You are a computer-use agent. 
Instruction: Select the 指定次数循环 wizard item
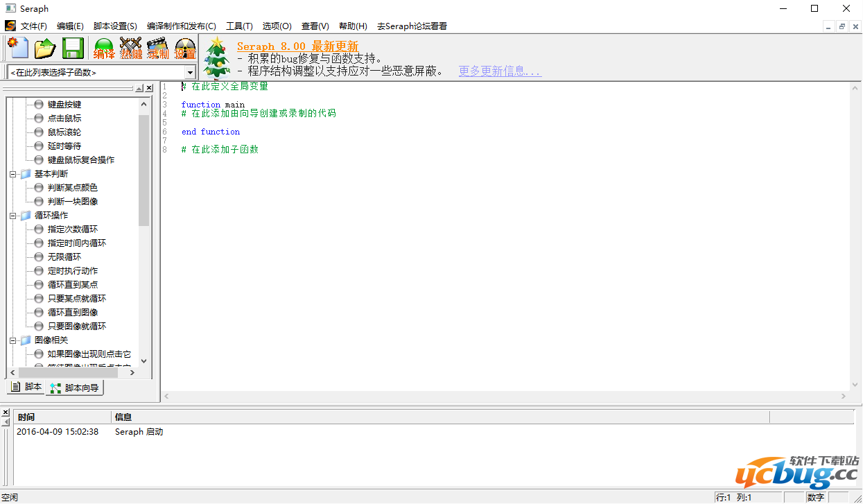pyautogui.click(x=73, y=229)
